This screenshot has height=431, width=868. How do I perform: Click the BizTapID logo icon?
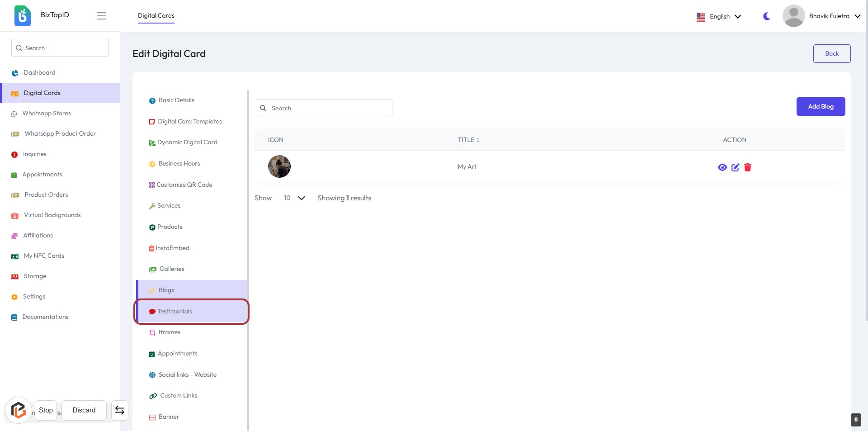pos(22,16)
